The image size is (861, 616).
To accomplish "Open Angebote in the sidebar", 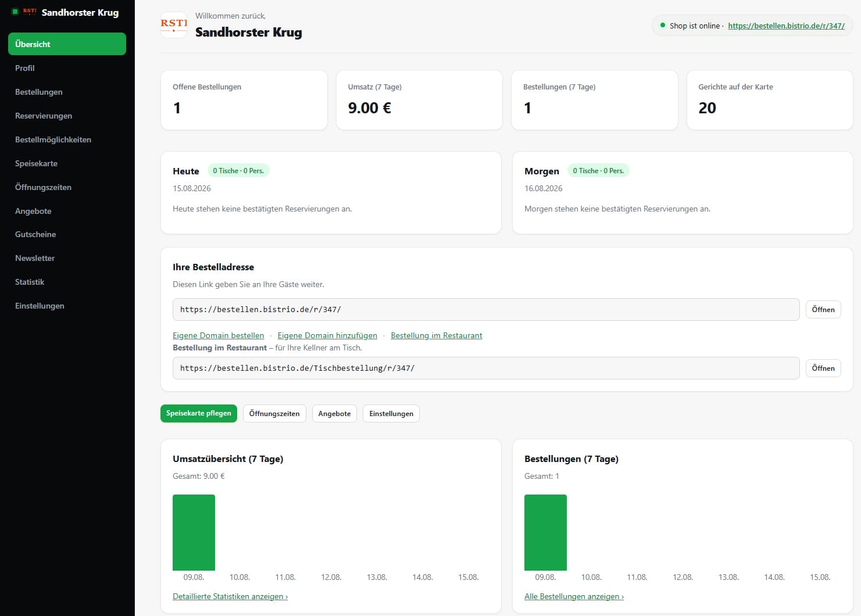I will coord(67,211).
